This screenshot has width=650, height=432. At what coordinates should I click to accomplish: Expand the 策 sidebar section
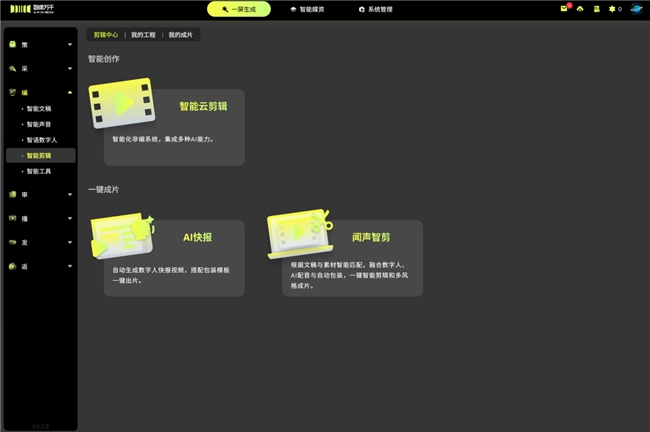(40, 45)
